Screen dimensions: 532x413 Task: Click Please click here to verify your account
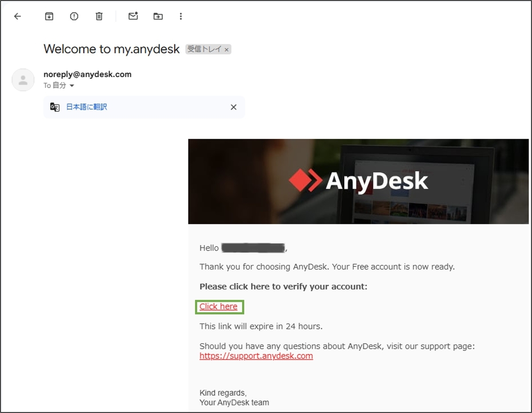(x=283, y=287)
